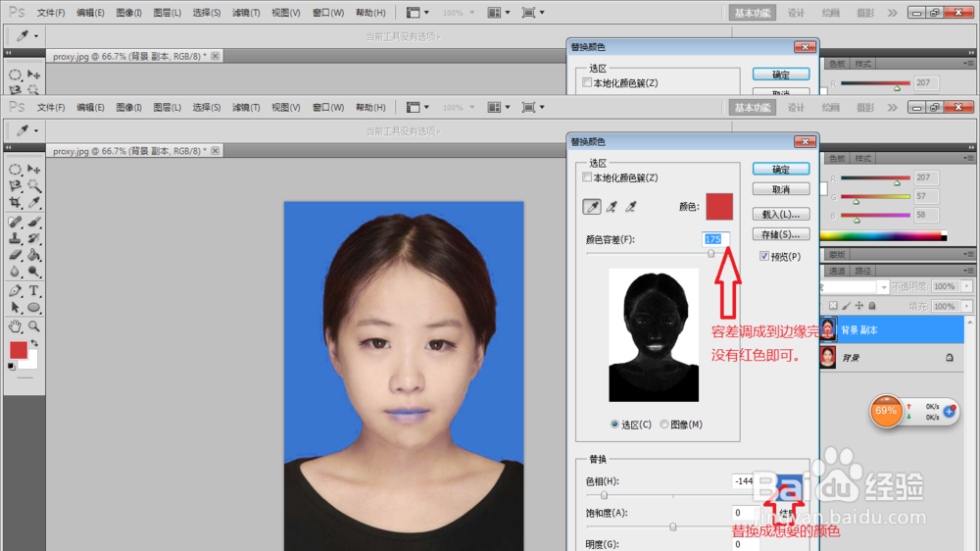980x551 pixels.
Task: Click the 取消 button in lower dialog
Action: [x=781, y=189]
